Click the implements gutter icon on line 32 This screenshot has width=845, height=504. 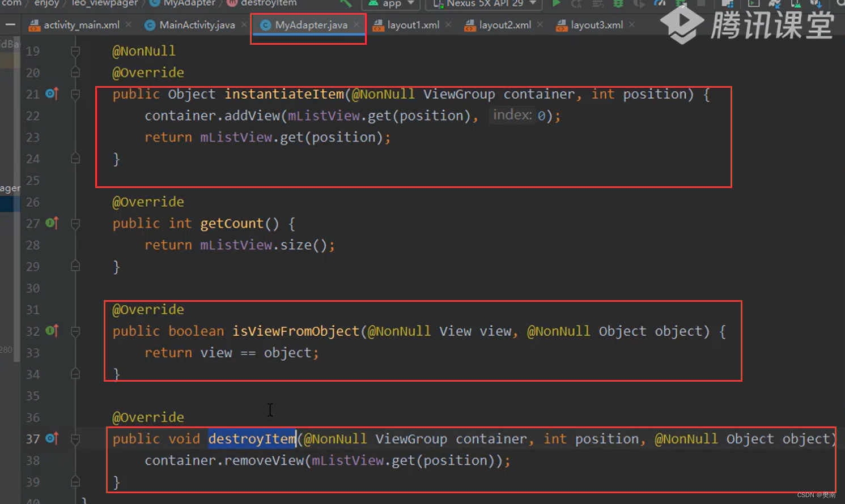[52, 331]
